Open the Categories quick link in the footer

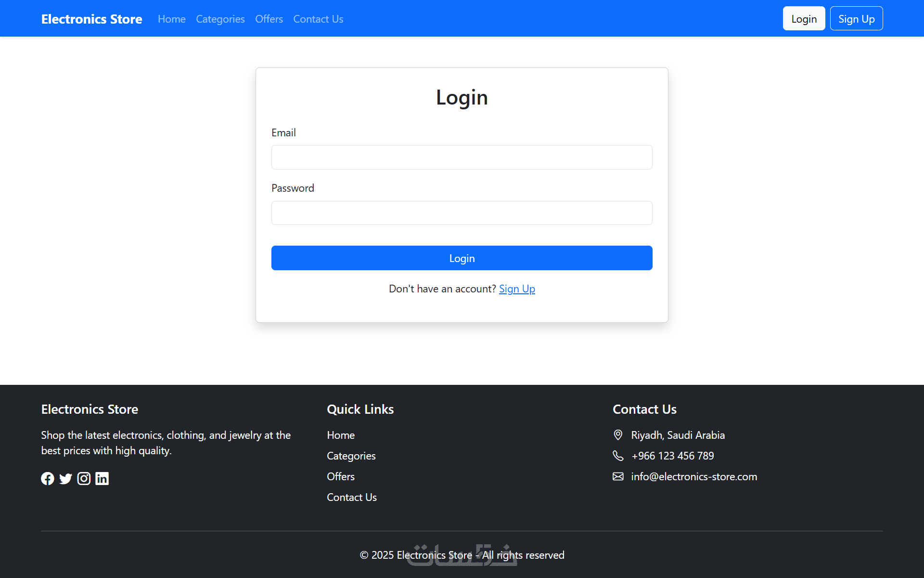point(351,456)
